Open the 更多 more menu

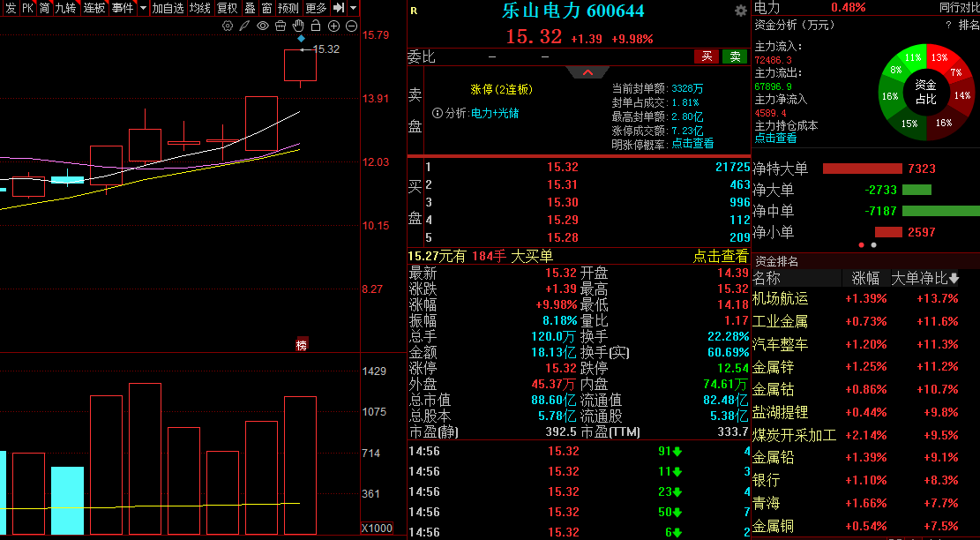317,8
